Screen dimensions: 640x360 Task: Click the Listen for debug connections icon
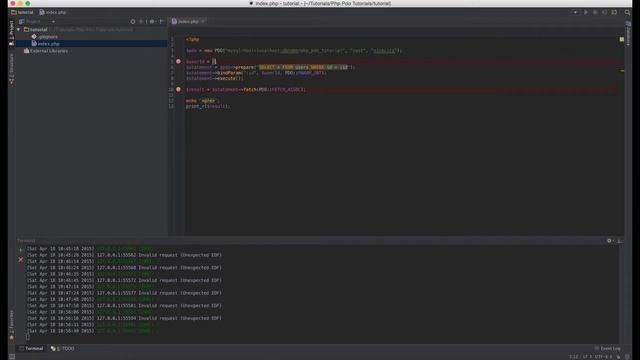point(604,12)
